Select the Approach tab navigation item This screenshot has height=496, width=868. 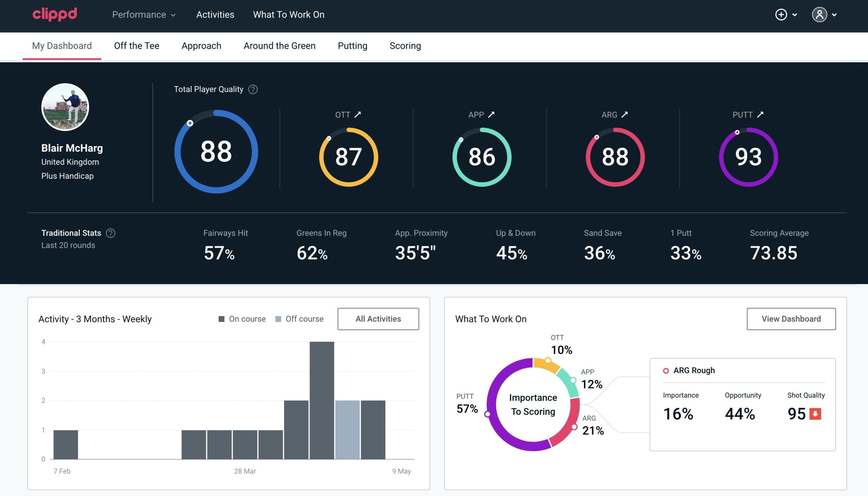(x=202, y=45)
